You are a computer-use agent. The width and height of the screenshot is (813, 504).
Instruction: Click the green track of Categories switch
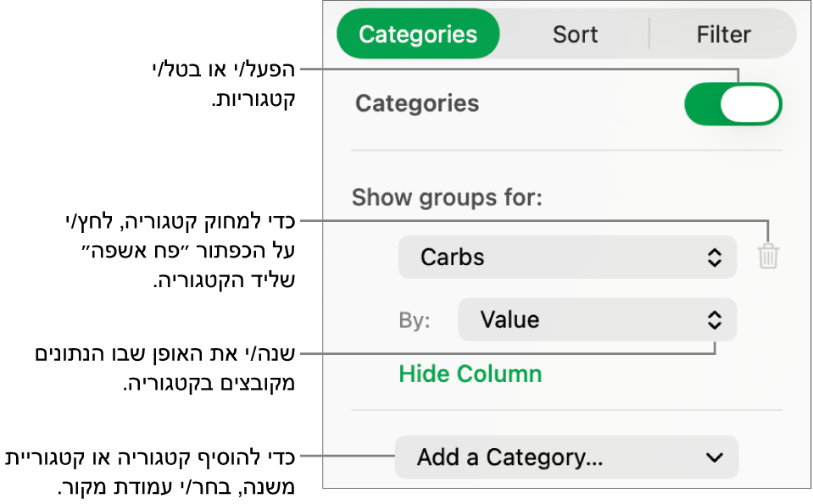click(702, 104)
